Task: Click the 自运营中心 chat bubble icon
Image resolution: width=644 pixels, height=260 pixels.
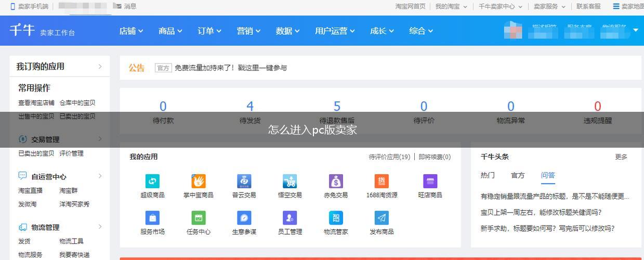Action: 22,176
